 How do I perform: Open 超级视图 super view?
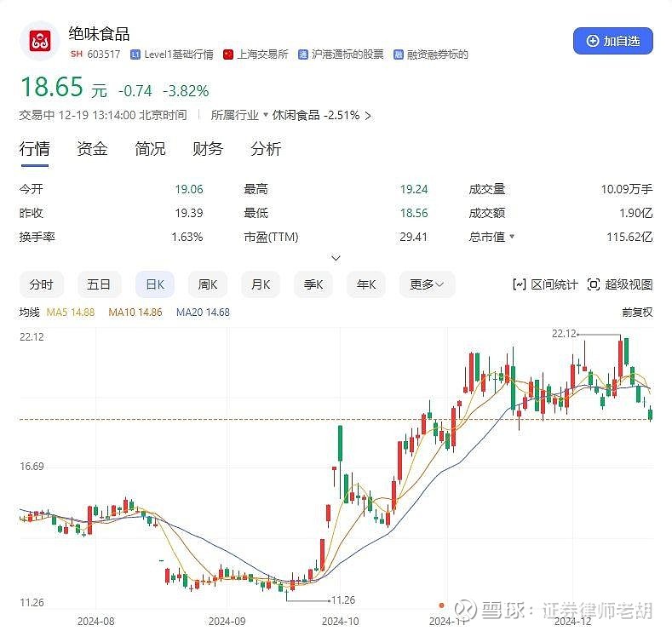coord(620,284)
